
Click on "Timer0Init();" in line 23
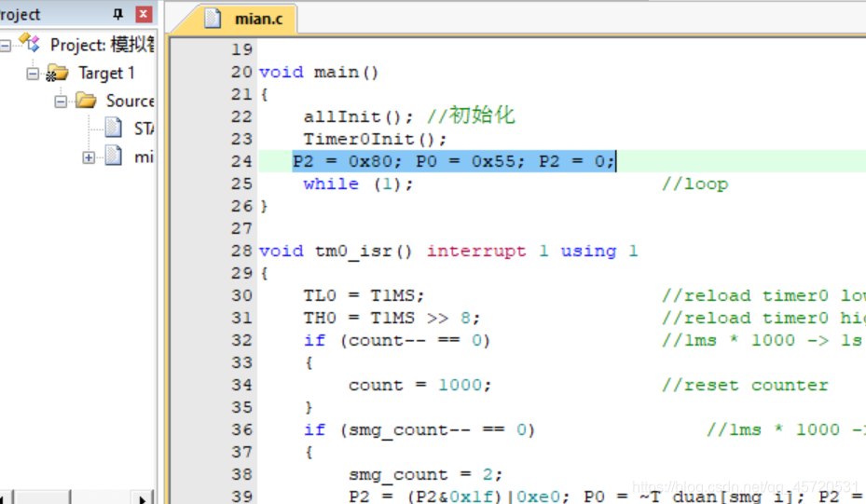[375, 139]
